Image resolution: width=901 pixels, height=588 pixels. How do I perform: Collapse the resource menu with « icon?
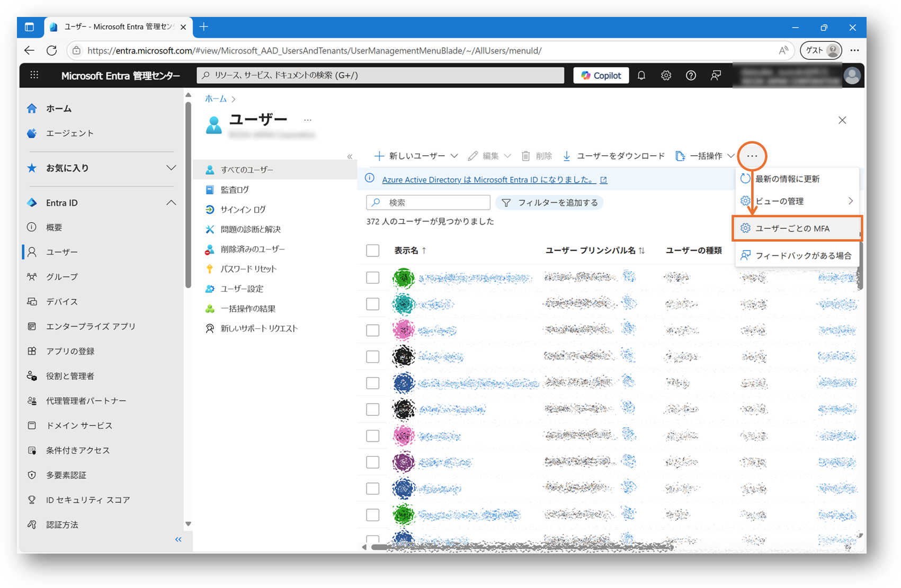[350, 156]
